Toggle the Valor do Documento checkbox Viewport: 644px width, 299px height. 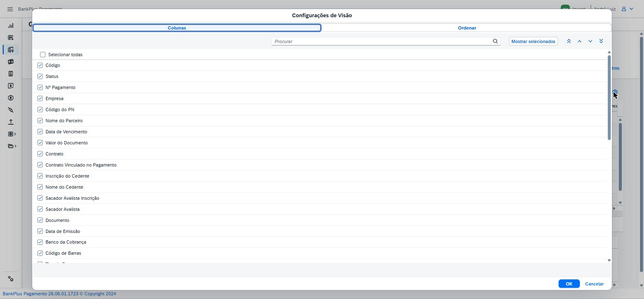(40, 143)
